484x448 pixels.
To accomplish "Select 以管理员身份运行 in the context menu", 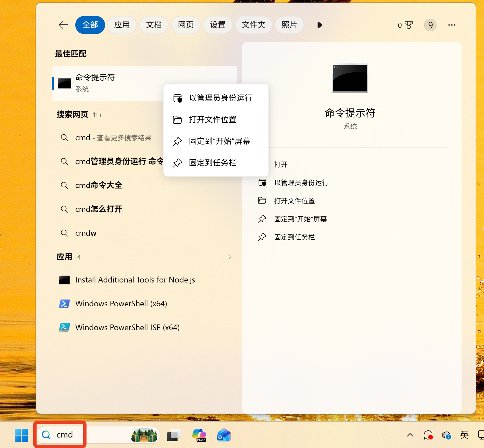I will click(x=220, y=98).
